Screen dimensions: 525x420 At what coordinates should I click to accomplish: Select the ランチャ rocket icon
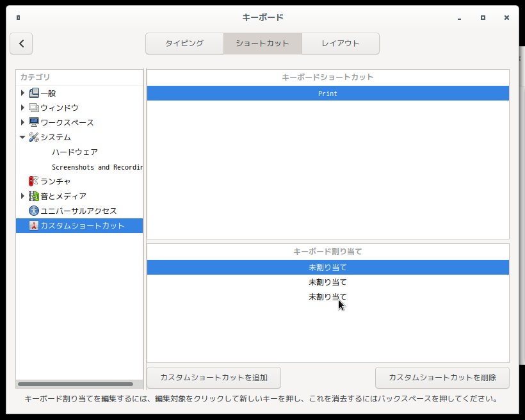(33, 181)
